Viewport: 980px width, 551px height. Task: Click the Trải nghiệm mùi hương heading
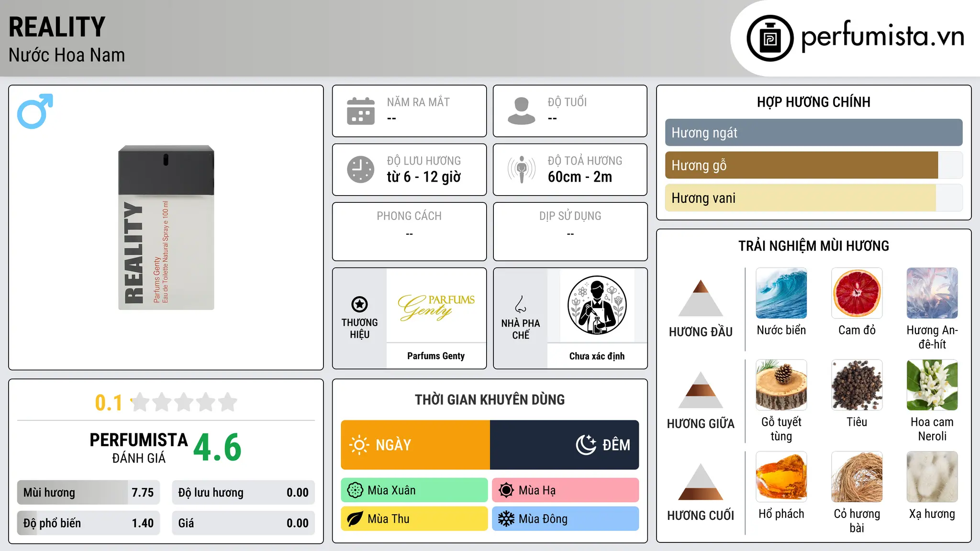813,246
